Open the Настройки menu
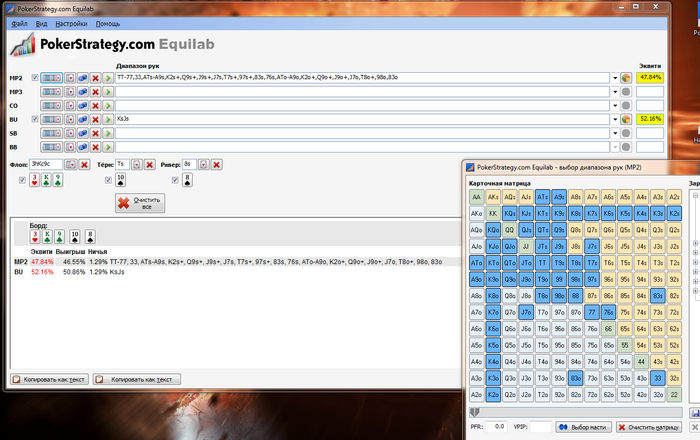700x440 pixels. pos(71,24)
